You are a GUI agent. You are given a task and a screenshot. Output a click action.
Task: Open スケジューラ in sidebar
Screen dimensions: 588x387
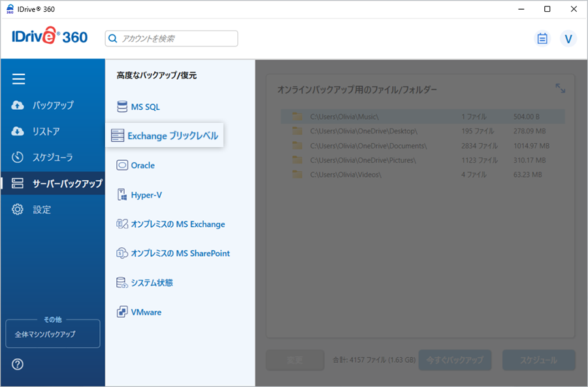point(52,158)
